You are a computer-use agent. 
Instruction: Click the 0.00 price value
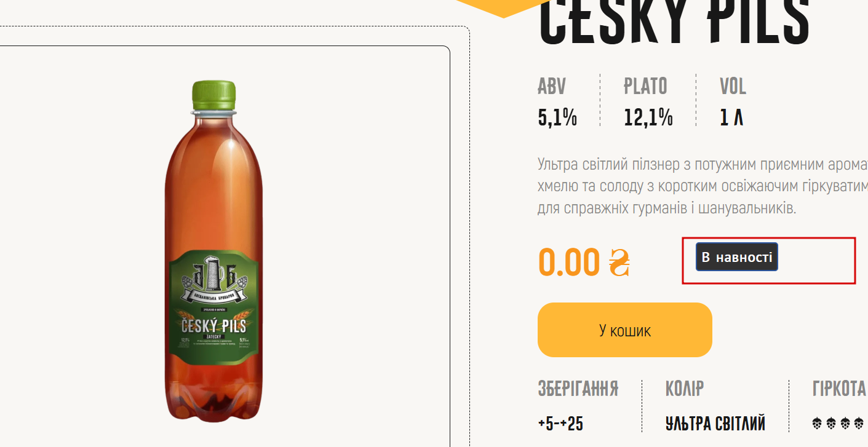pyautogui.click(x=568, y=263)
